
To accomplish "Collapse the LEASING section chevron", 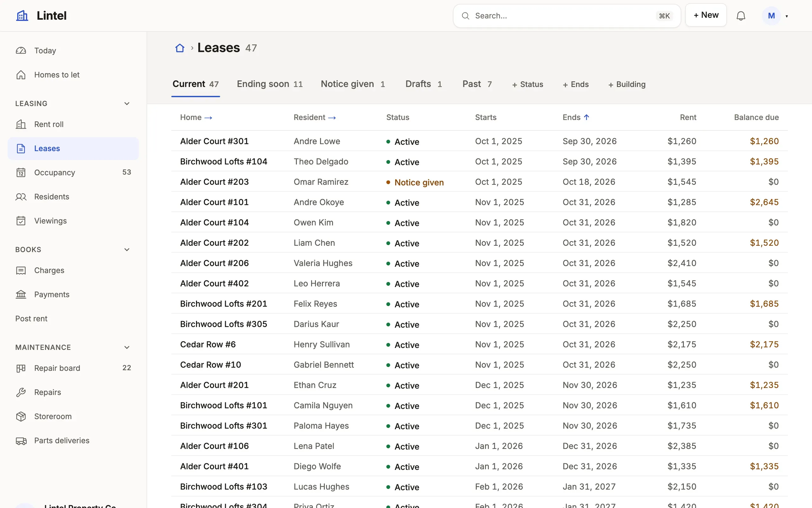I will pos(127,104).
